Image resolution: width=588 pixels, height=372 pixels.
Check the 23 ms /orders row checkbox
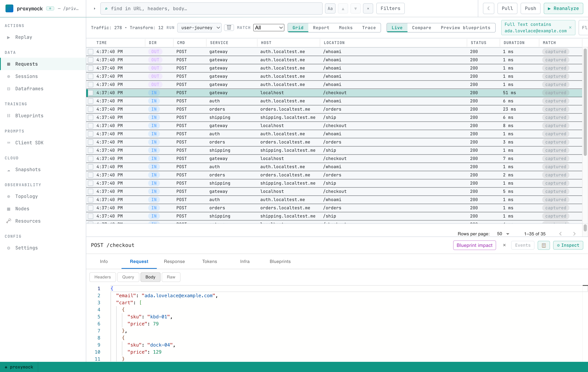[91, 109]
